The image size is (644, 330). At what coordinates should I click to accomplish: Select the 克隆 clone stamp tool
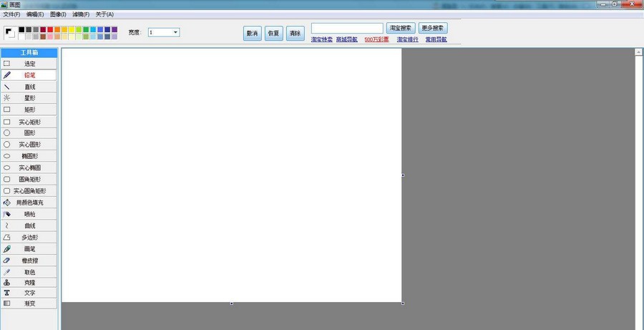coord(29,283)
